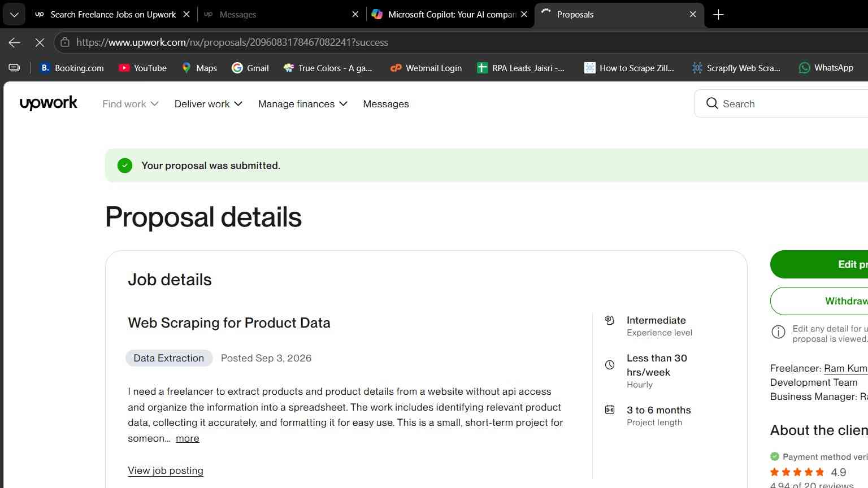Click the browser back arrow

pyautogui.click(x=15, y=42)
